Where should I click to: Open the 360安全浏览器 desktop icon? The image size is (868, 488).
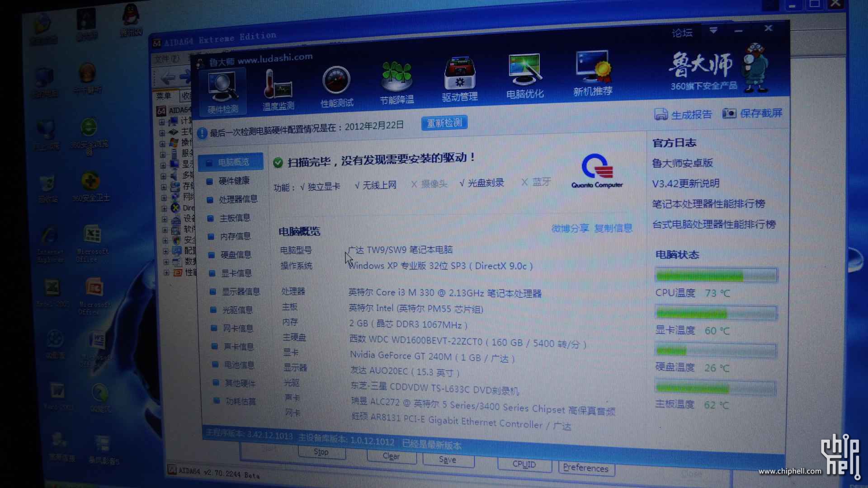(x=89, y=136)
